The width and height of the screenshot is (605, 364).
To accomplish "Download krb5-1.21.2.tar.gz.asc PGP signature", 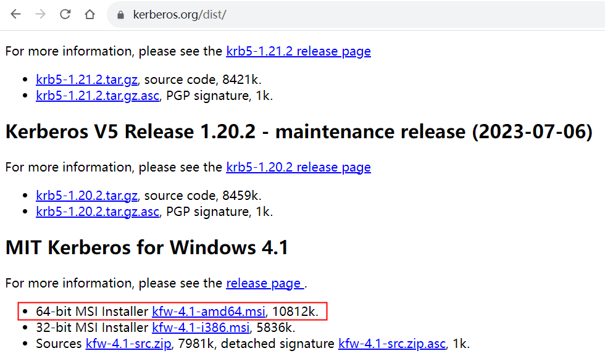I will [x=98, y=96].
